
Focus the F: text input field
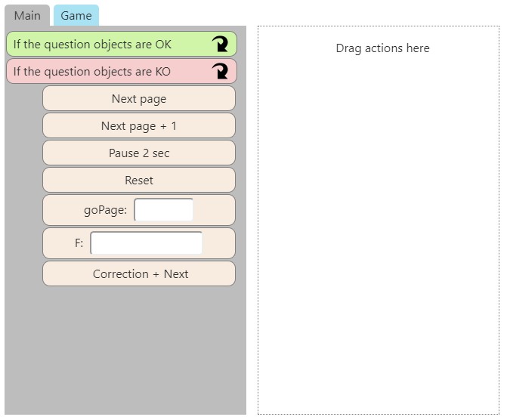(146, 243)
